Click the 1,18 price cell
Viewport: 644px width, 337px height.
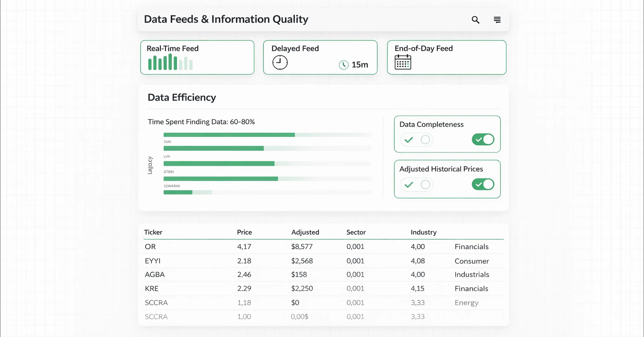click(x=244, y=303)
